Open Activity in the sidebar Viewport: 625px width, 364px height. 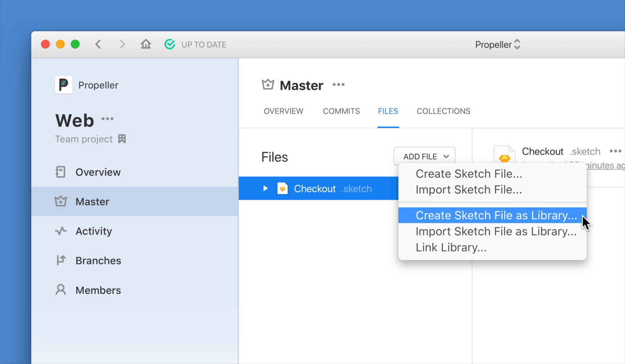pyautogui.click(x=135, y=231)
